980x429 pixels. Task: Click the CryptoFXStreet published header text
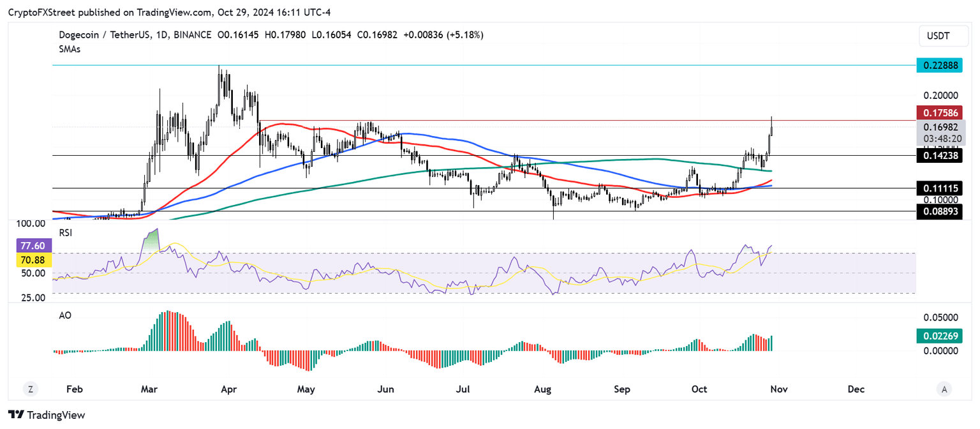(x=169, y=12)
